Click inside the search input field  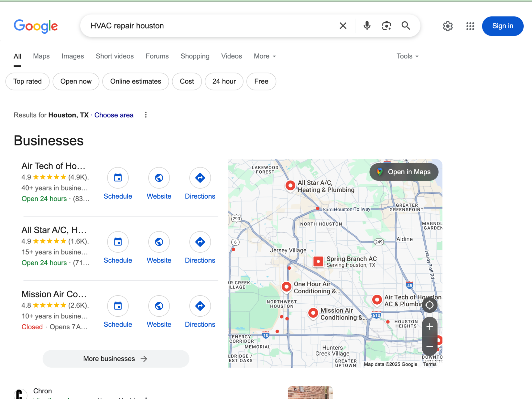(x=213, y=26)
